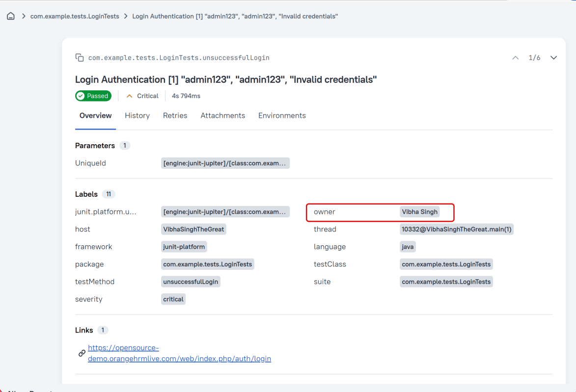The height and width of the screenshot is (392, 576).
Task: Copy the full test name icon
Action: [80, 57]
